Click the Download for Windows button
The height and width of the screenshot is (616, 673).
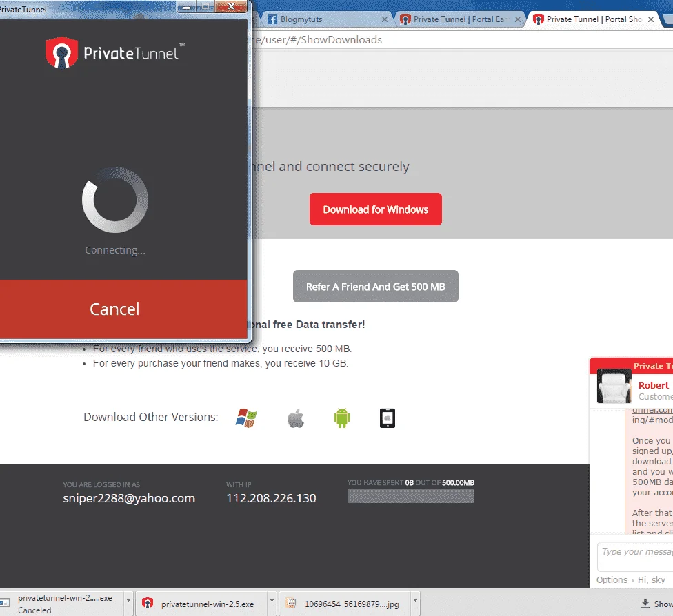[x=376, y=209]
